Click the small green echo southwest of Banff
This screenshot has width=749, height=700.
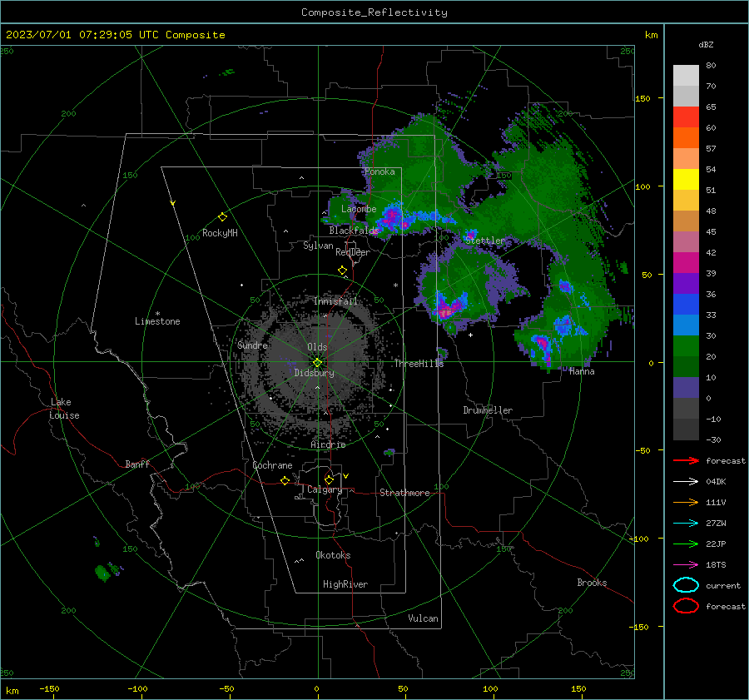coord(102,572)
